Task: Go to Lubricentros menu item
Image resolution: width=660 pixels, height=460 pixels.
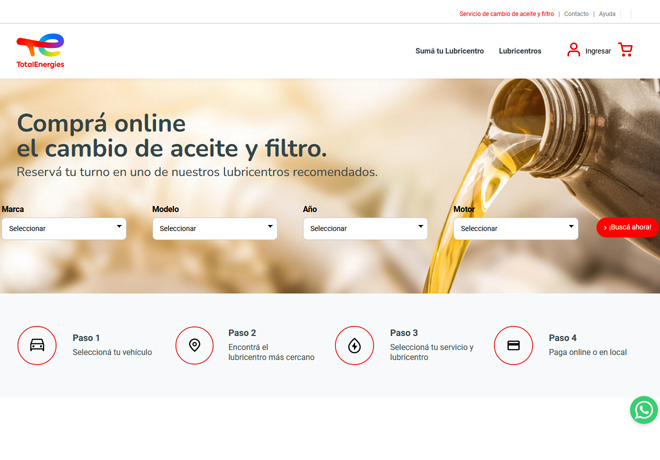Action: [520, 51]
